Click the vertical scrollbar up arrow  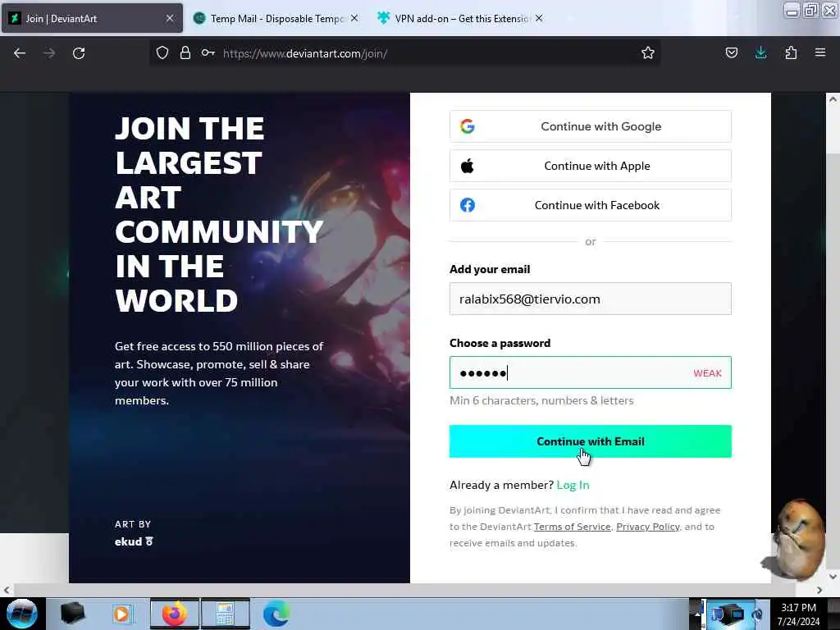833,99
